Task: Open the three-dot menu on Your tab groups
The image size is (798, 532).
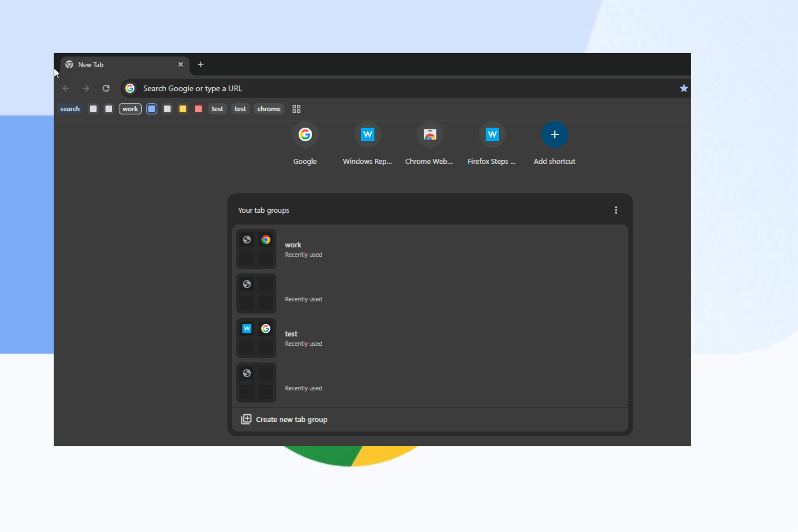Action: tap(616, 210)
